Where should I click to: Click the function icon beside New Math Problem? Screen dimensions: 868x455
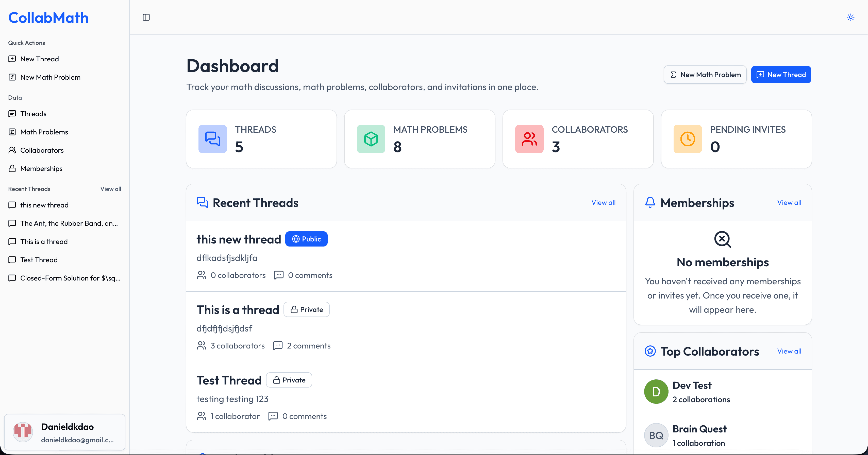(x=12, y=77)
